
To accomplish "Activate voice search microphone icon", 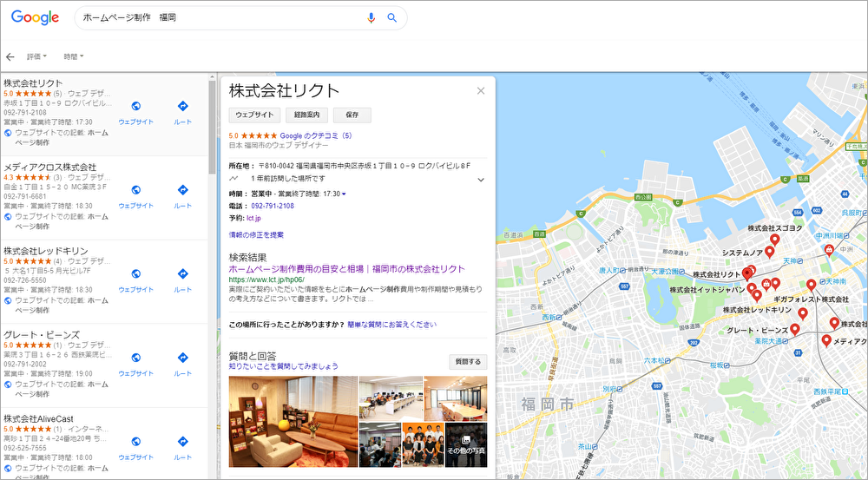I will tap(371, 17).
